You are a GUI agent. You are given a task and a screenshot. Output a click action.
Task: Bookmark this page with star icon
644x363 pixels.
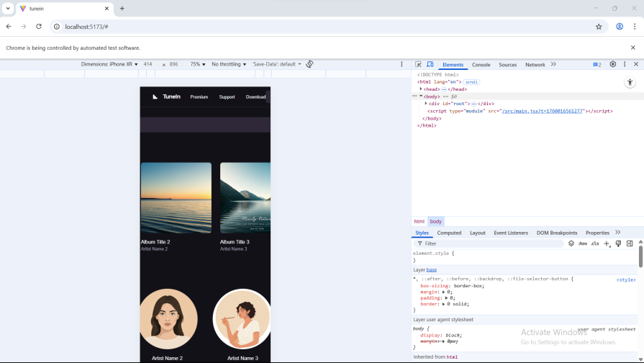coord(598,27)
